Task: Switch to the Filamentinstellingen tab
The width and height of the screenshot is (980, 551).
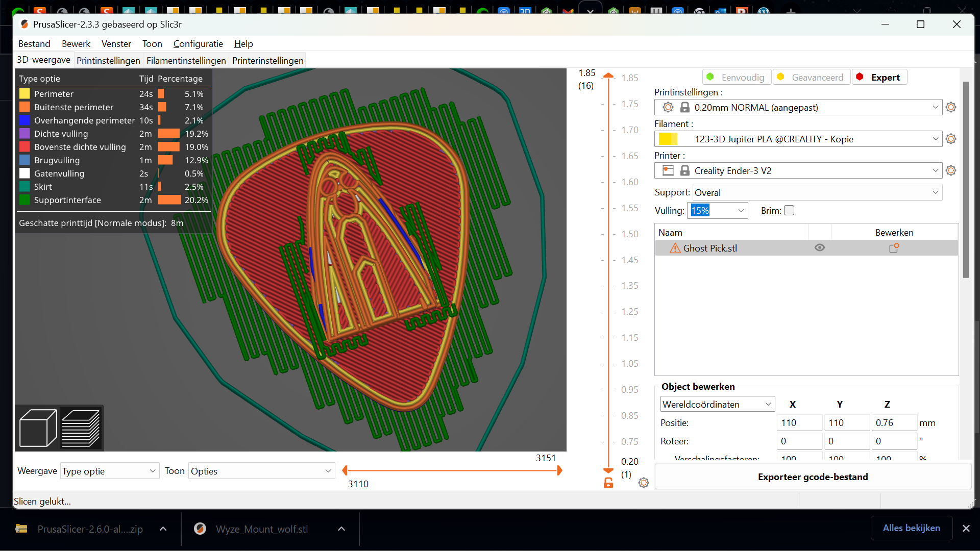Action: tap(186, 60)
